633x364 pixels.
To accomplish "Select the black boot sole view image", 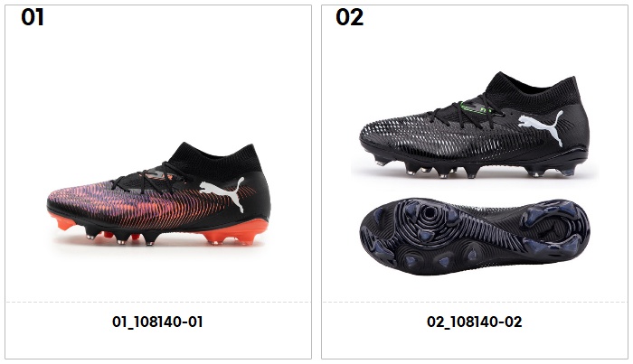I will coord(475,237).
